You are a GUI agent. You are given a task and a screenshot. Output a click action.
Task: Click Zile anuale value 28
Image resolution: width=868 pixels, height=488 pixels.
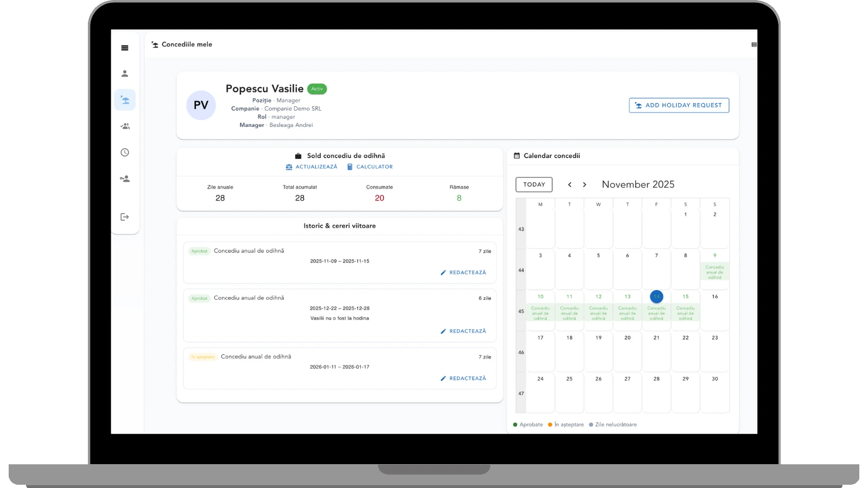tap(220, 198)
